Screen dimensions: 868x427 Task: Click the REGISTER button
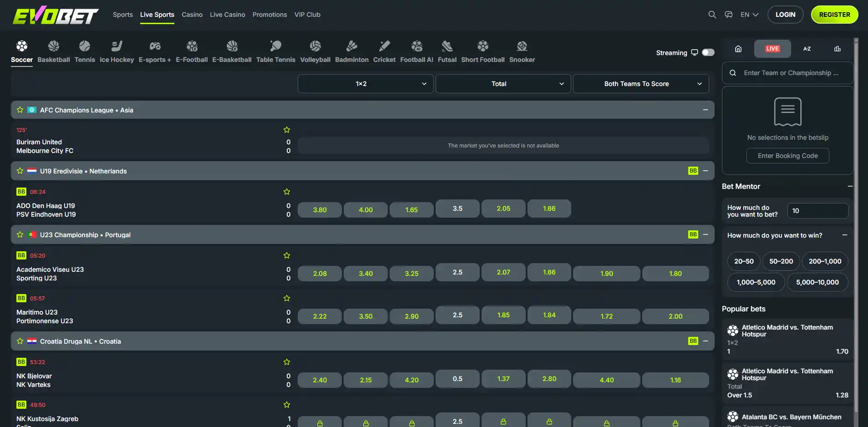(x=835, y=15)
